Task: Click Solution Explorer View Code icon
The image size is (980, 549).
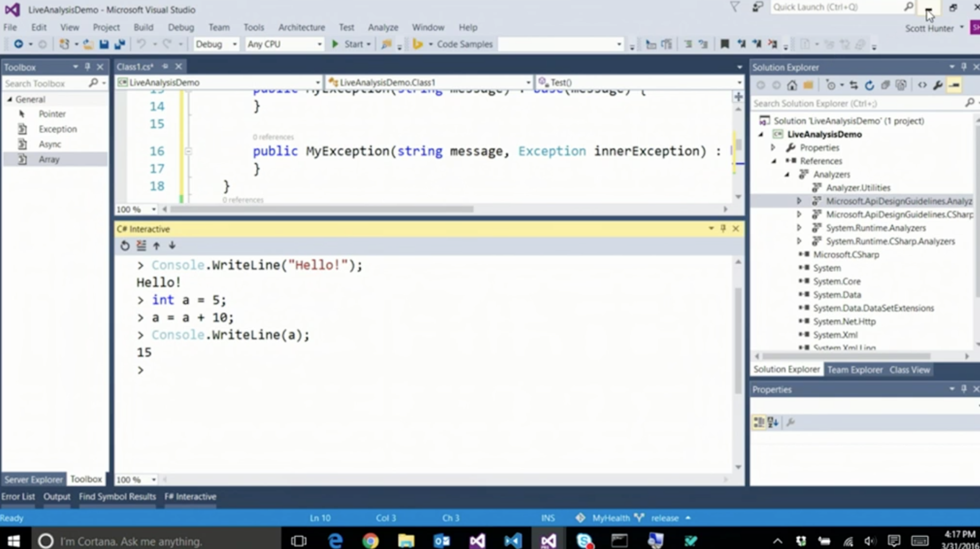Action: click(x=922, y=85)
